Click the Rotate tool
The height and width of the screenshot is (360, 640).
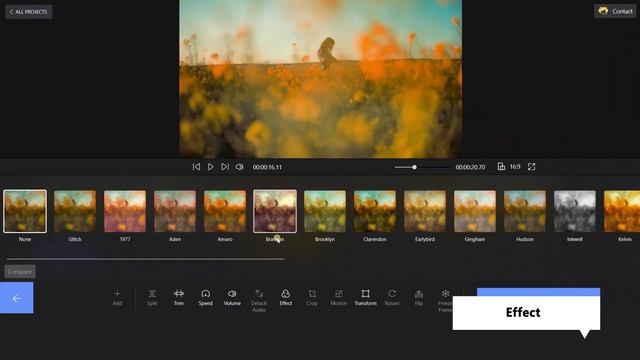(x=392, y=298)
